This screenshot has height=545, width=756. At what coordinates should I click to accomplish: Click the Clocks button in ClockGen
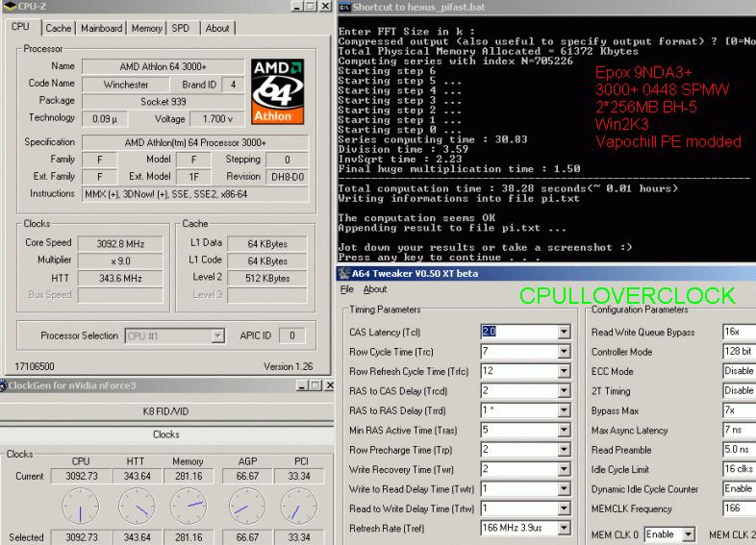(166, 434)
